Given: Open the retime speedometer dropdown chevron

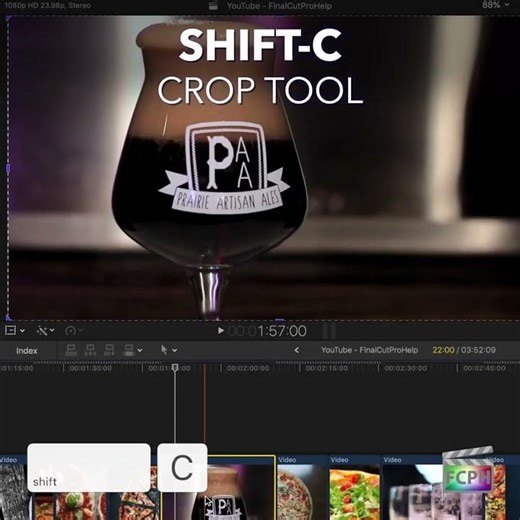Looking at the screenshot, I should click(80, 330).
